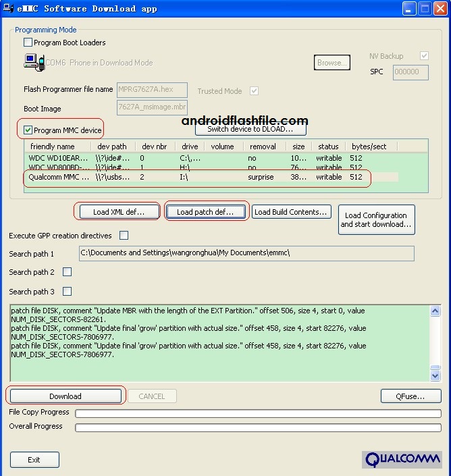
Task: Enable the Program Boot Loaders checkbox
Action: coord(28,42)
